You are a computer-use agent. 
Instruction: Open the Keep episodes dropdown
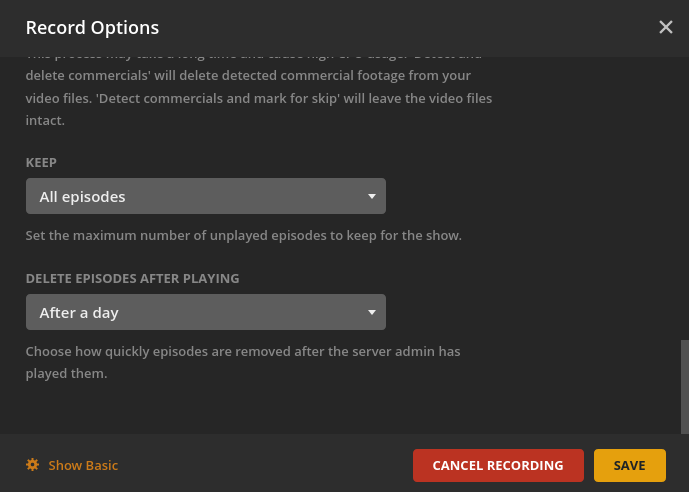(x=205, y=197)
